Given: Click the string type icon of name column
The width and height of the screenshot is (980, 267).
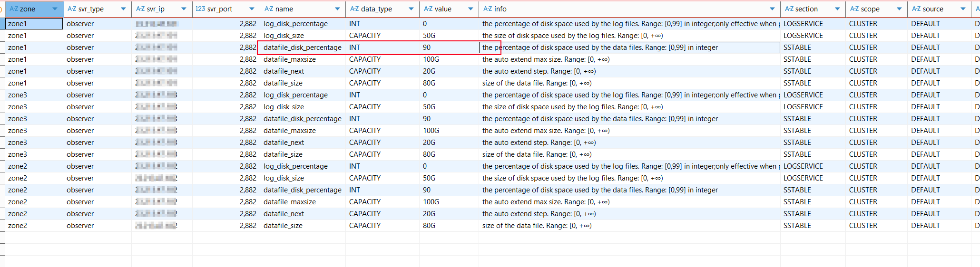Looking at the screenshot, I should [269, 9].
